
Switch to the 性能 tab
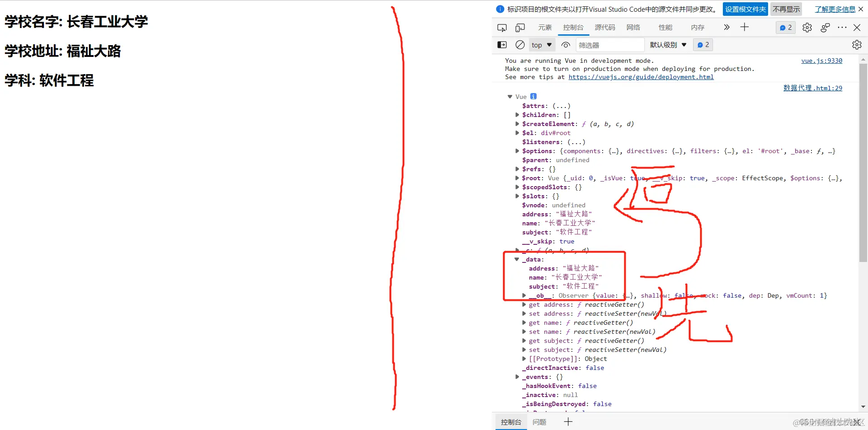click(665, 28)
